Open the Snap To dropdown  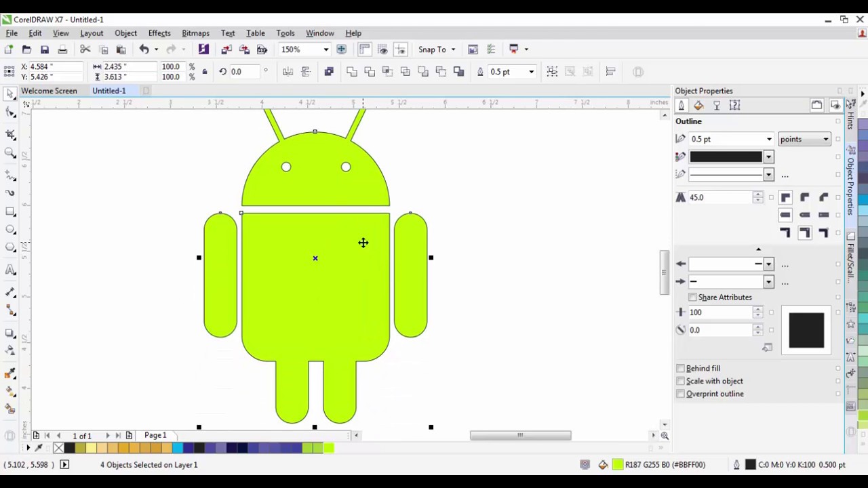point(453,49)
